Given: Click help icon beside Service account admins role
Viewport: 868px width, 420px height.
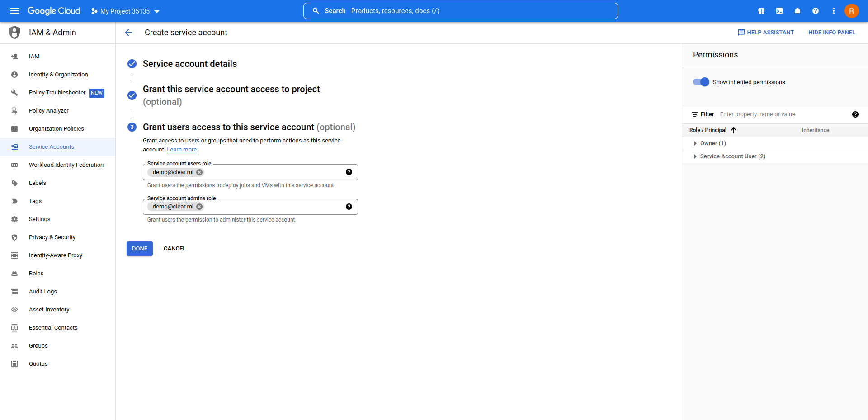Looking at the screenshot, I should (349, 207).
